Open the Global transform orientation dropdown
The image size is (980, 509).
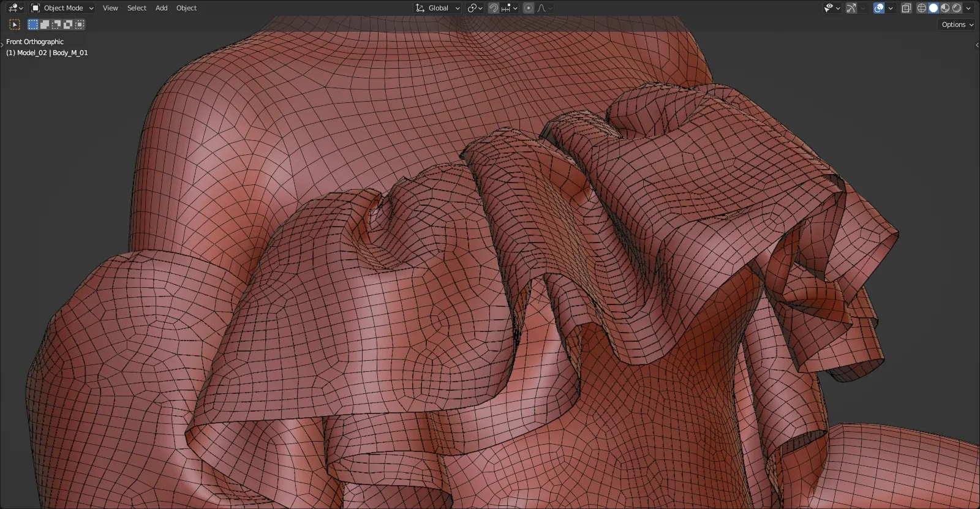pyautogui.click(x=437, y=8)
